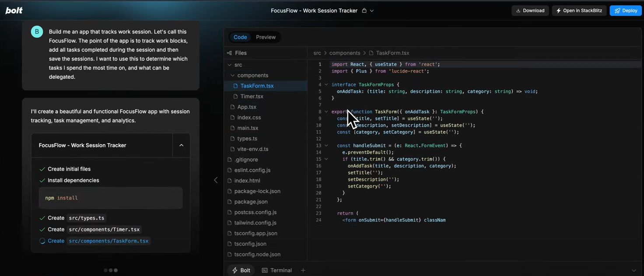The width and height of the screenshot is (644, 276).
Task: Switch to the Preview tab
Action: [x=266, y=37]
